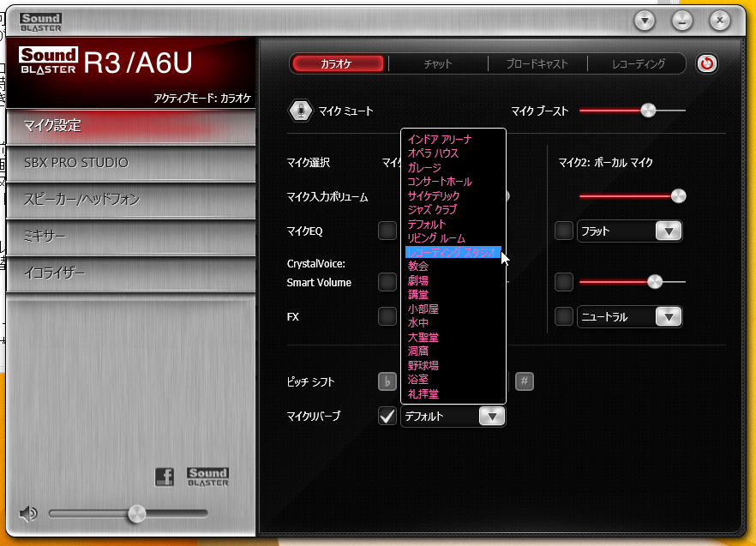Uncheck the マイクリバーブ checkbox
Viewport: 756px width, 546px height.
pyautogui.click(x=387, y=417)
